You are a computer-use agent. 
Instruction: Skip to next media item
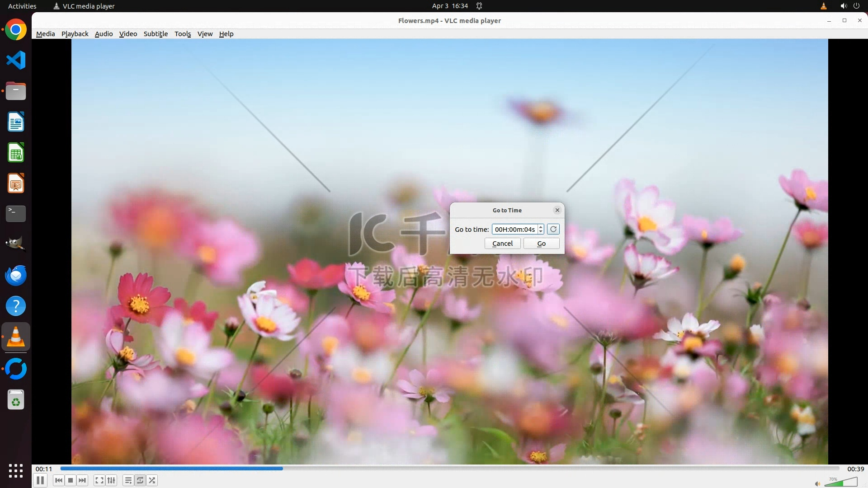(82, 480)
